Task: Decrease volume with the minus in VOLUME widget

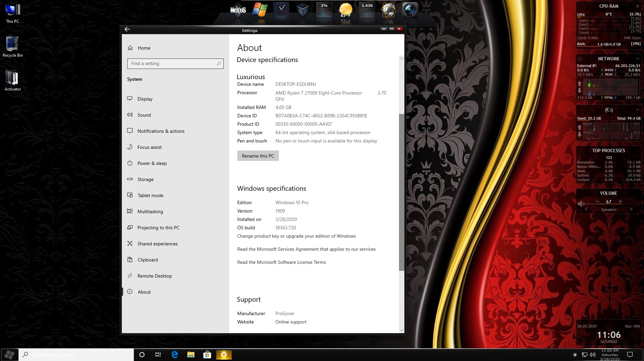Action: 597,201
